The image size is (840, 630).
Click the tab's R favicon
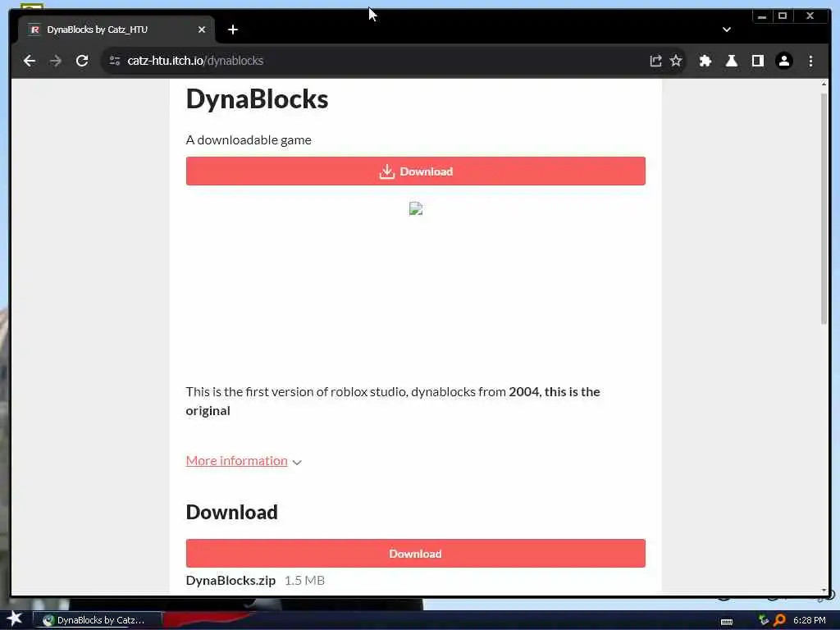[x=34, y=30]
